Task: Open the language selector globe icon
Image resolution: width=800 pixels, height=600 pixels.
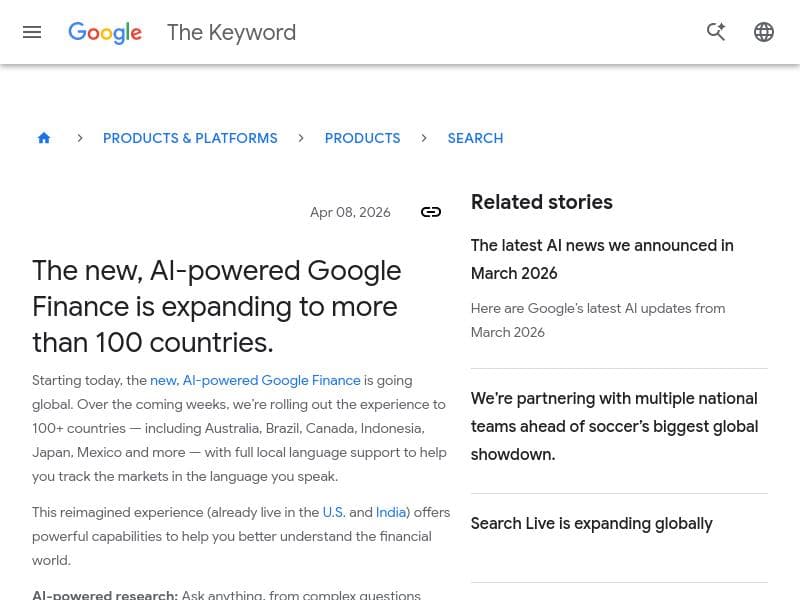Action: click(x=764, y=31)
